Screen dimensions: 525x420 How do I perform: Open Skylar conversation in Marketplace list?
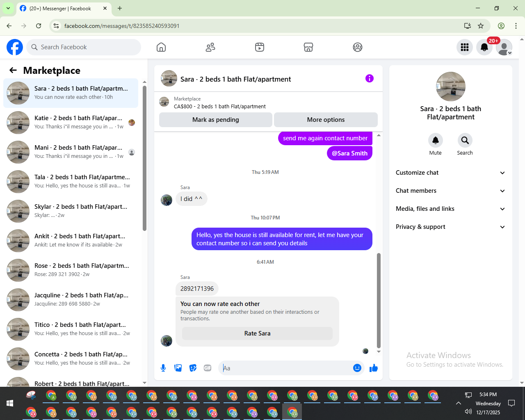click(71, 211)
